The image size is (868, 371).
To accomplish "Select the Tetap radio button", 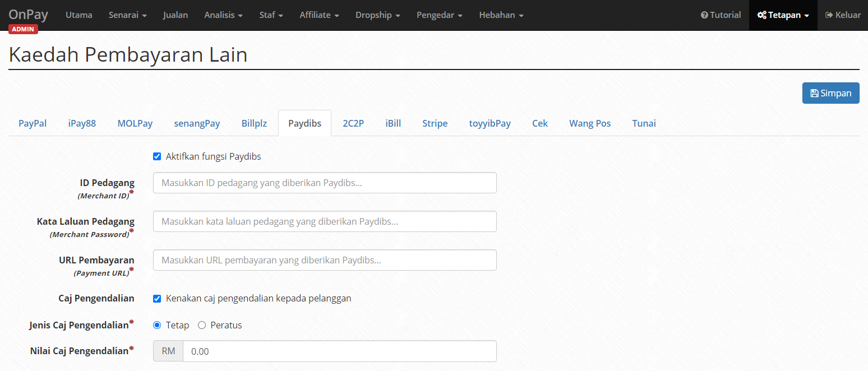I will coord(157,325).
